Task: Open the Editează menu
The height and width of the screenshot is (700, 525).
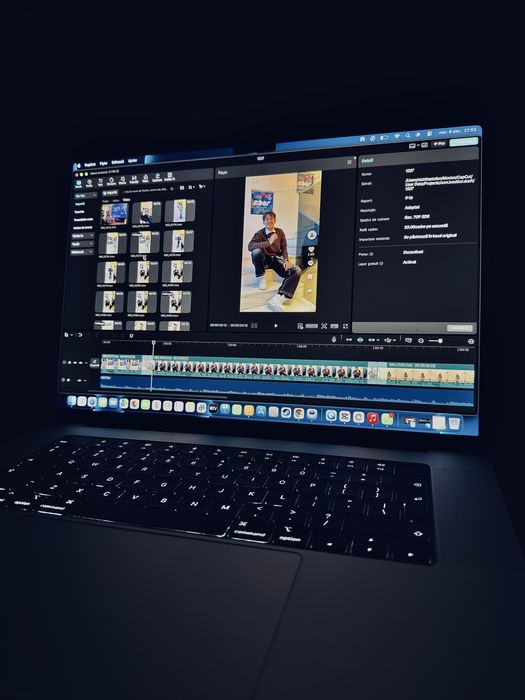Action: point(117,162)
